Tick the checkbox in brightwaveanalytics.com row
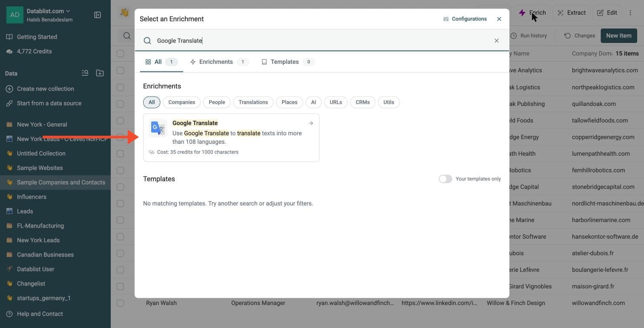This screenshot has width=644, height=328. click(121, 70)
